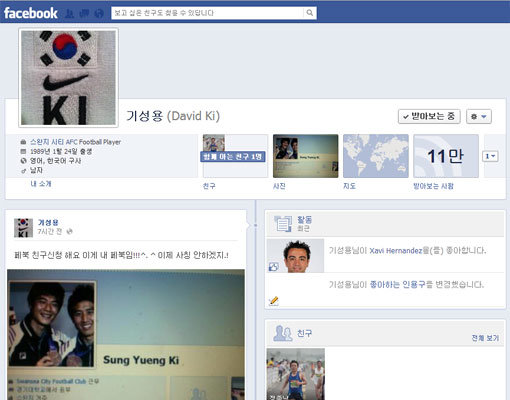510x400 pixels.
Task: Click the 기성용 (David Ki) profile name
Action: pos(173,116)
